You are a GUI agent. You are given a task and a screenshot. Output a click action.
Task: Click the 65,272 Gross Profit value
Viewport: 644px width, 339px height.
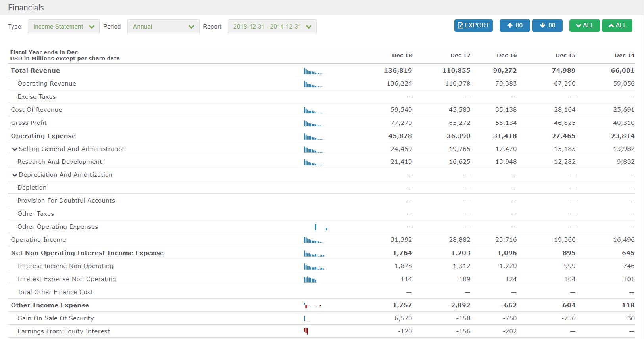[459, 123]
